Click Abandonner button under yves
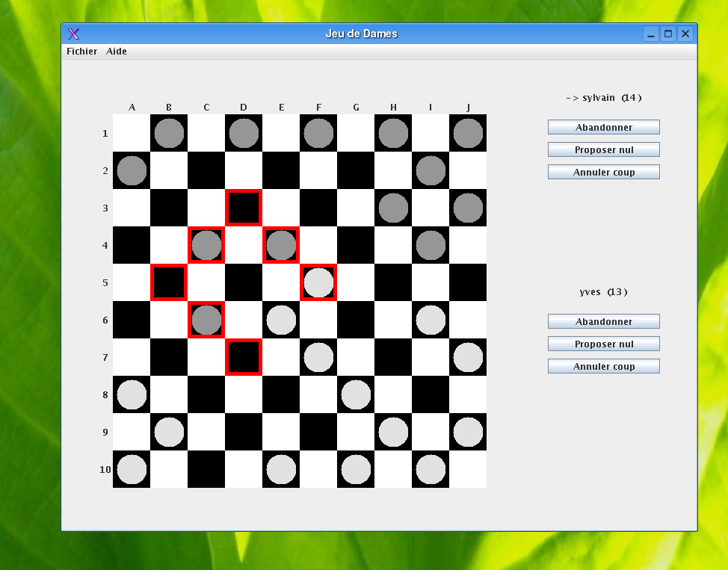The image size is (728, 570). click(604, 321)
